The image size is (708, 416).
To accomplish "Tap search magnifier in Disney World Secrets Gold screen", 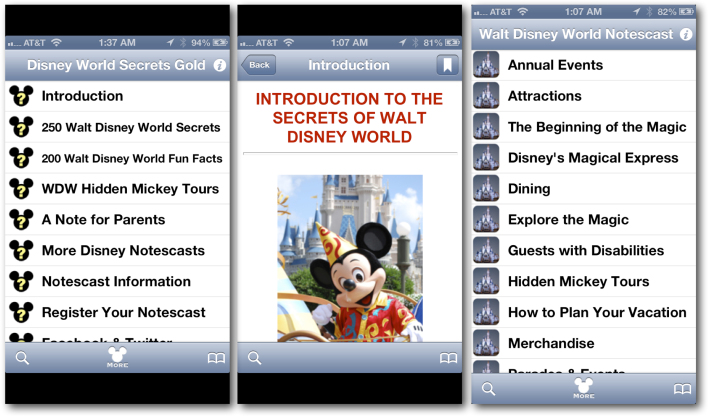I will click(22, 358).
